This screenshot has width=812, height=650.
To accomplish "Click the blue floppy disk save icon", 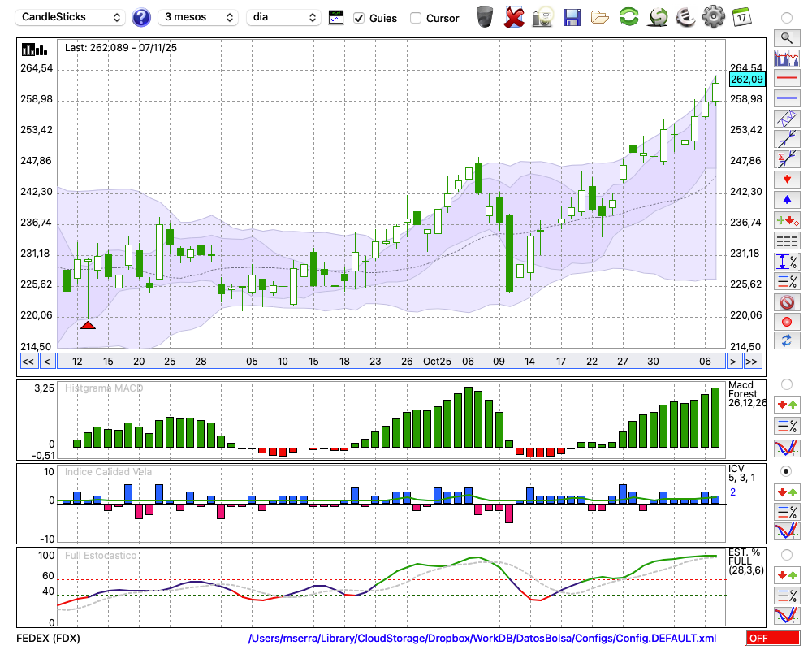I will 572,18.
